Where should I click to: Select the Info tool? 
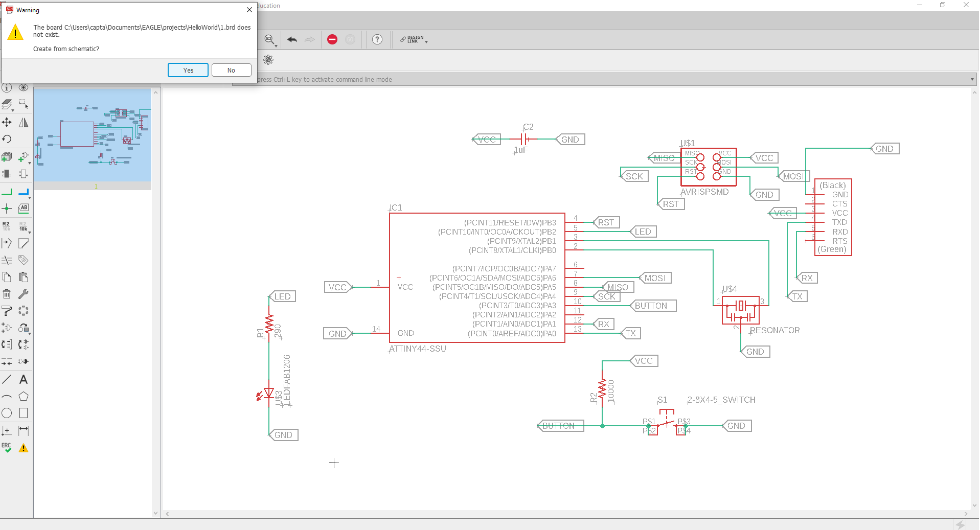click(x=7, y=87)
